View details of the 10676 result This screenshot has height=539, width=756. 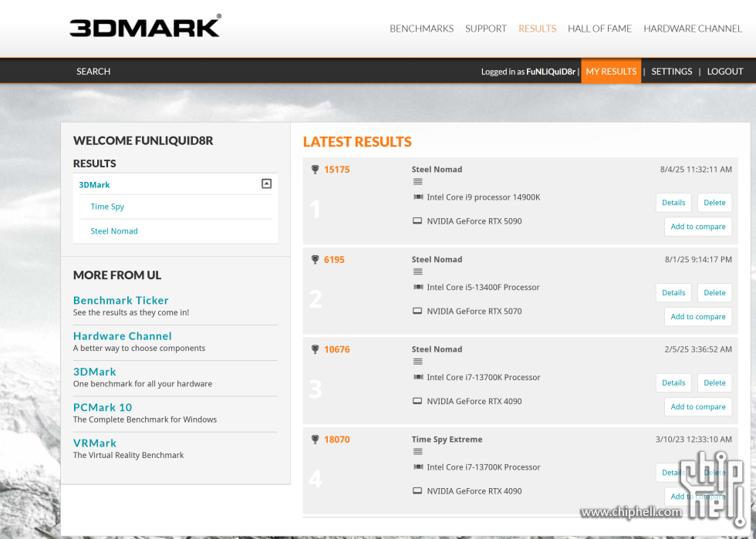coord(673,382)
